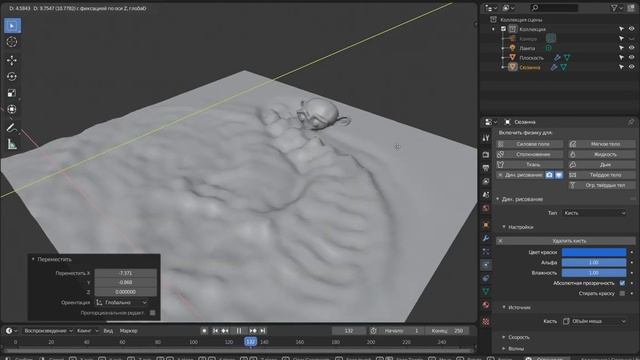Open the View Layer properties tab

tap(486, 181)
